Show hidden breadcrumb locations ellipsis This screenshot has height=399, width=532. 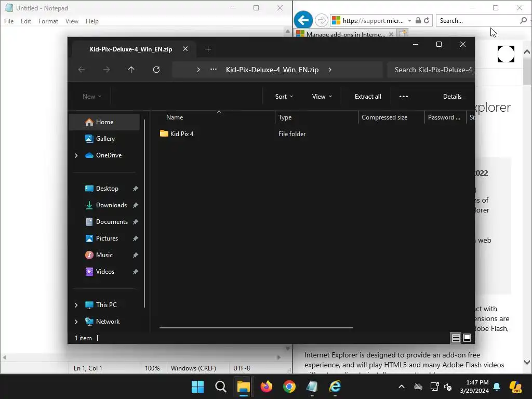214,69
